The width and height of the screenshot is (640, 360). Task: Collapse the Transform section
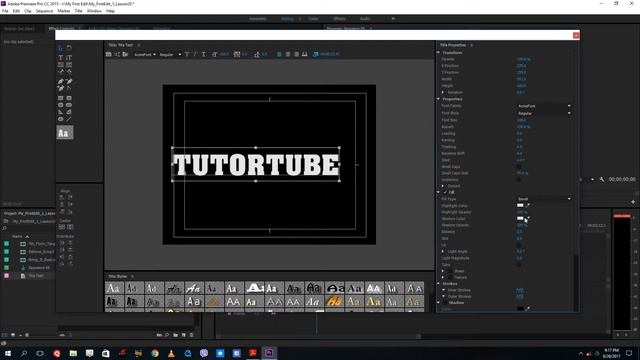439,53
